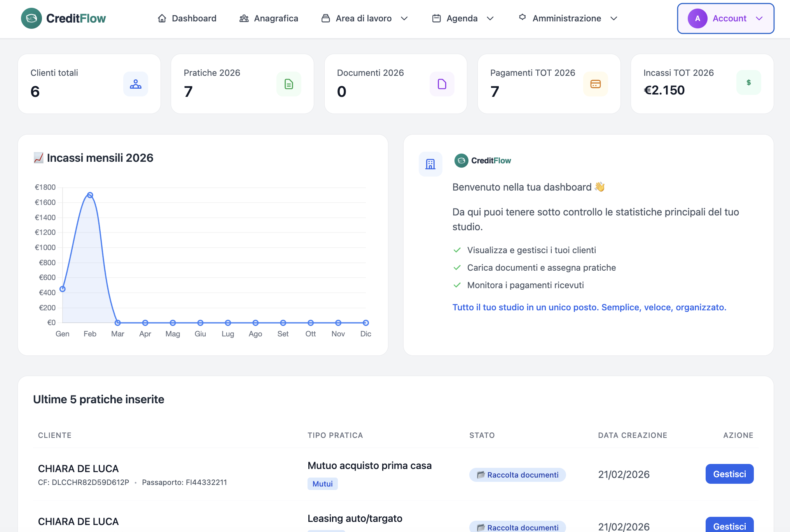
Task: Open the Account dropdown
Action: pos(759,18)
